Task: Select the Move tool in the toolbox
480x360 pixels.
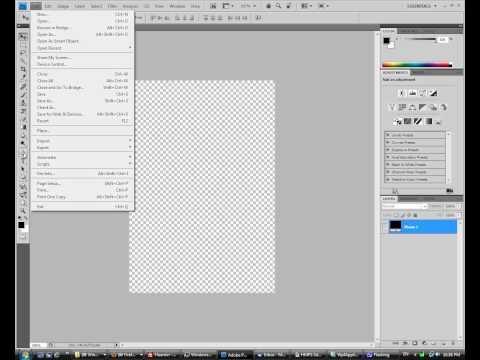Action: pyautogui.click(x=23, y=36)
